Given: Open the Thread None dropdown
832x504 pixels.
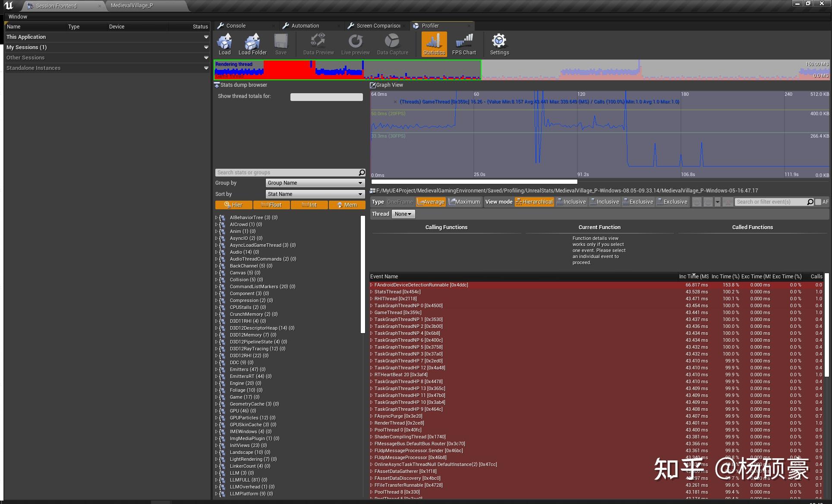Looking at the screenshot, I should [403, 214].
